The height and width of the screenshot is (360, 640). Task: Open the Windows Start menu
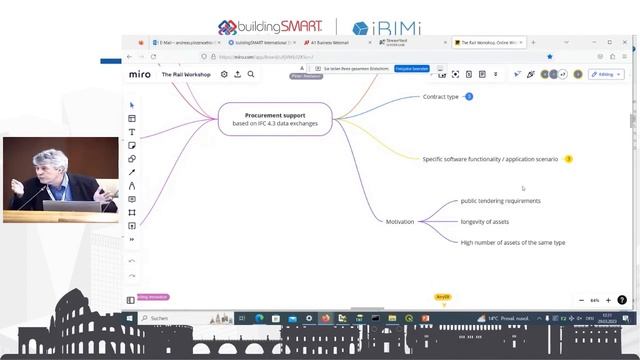[x=129, y=318]
